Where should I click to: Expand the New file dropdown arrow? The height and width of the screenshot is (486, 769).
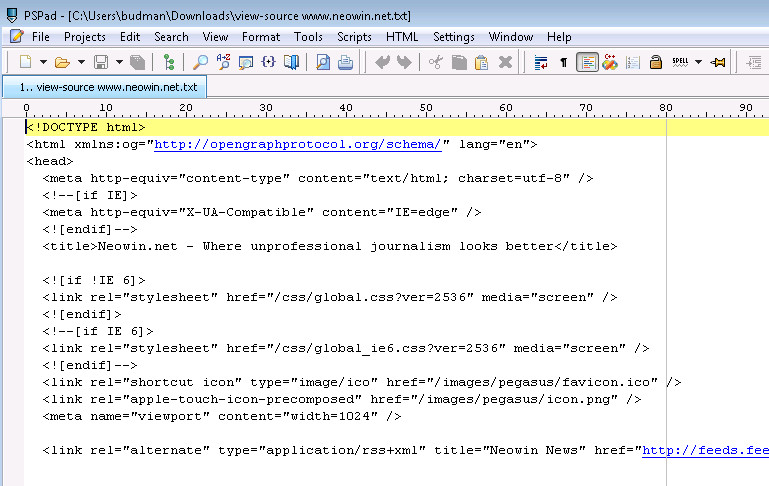coord(41,62)
